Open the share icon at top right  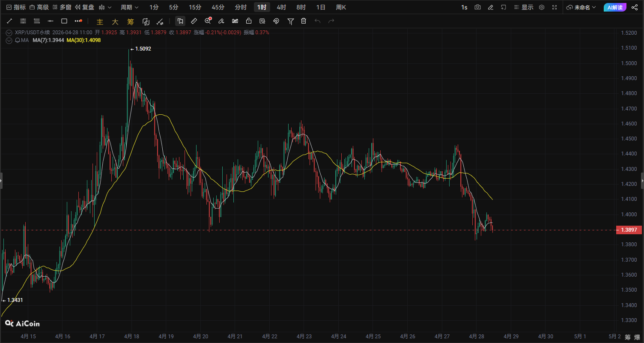(x=635, y=7)
